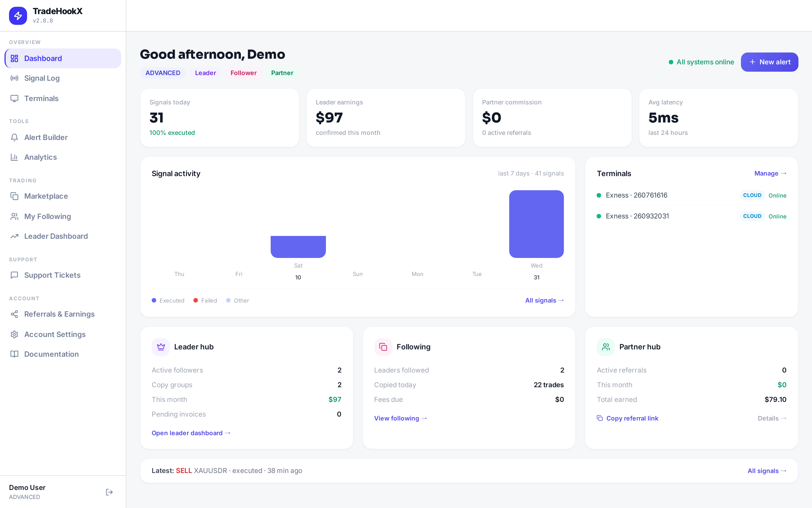Click the logout icon beside Demo User
This screenshot has width=812, height=508.
click(109, 492)
